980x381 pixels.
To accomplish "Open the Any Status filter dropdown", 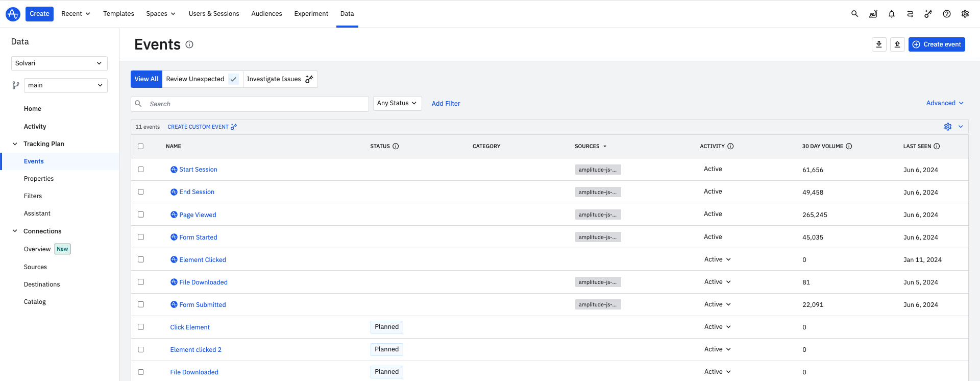I will tap(397, 103).
